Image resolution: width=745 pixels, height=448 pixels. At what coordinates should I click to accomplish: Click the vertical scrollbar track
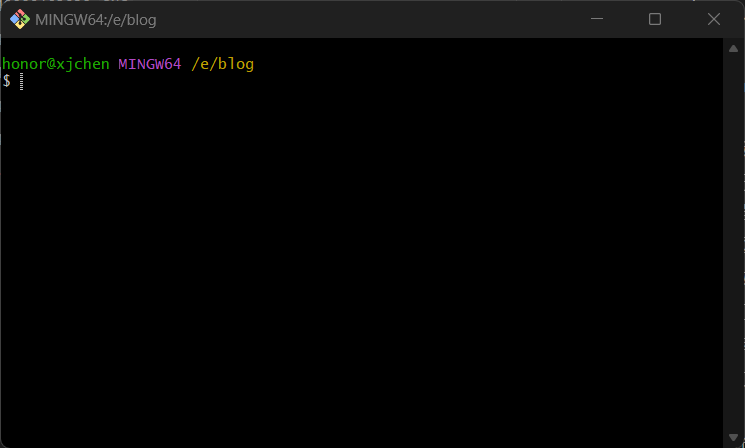[733, 240]
